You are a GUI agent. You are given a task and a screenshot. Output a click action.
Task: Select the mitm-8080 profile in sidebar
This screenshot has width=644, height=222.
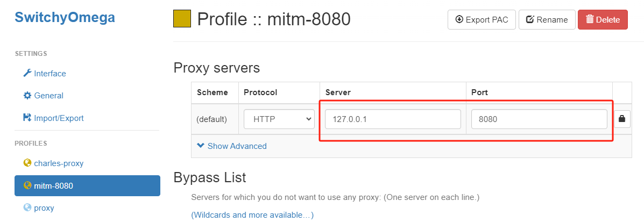click(x=87, y=185)
